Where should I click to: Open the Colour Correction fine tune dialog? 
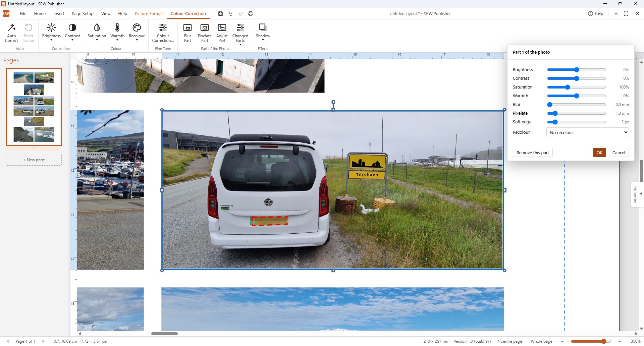point(163,33)
